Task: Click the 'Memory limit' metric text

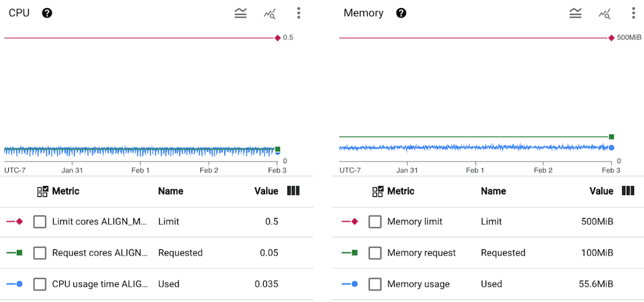Action: click(x=415, y=222)
